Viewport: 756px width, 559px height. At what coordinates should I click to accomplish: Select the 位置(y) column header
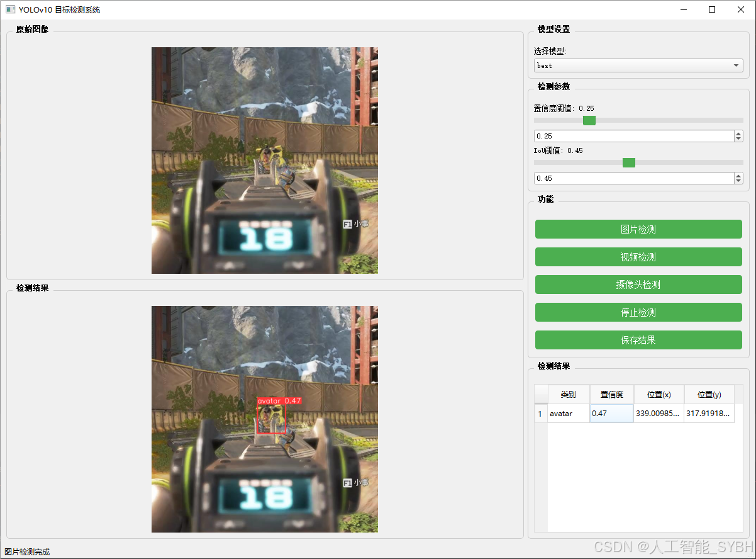[709, 395]
